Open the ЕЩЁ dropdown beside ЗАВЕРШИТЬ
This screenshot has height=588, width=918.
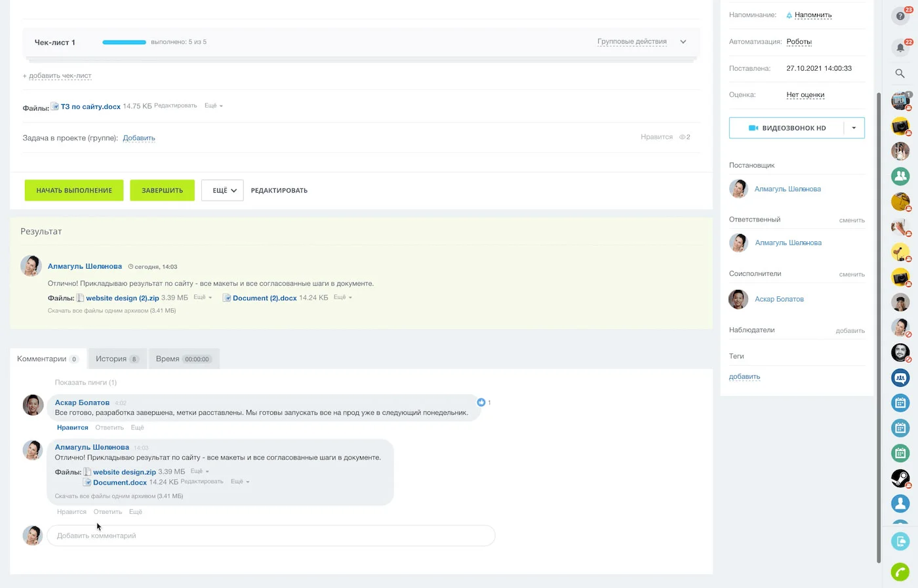(223, 190)
